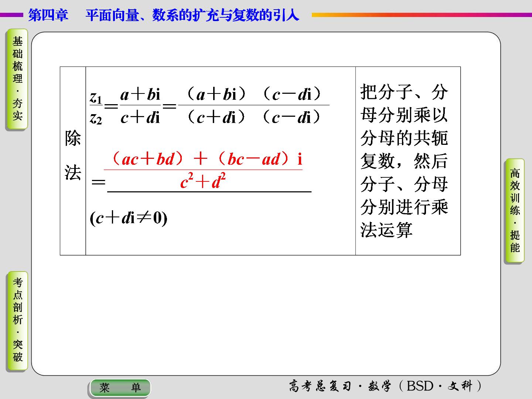Viewport: 532px width, 399px height.
Task: Open the 基础梳理·夯实 side tab
Action: (17, 79)
